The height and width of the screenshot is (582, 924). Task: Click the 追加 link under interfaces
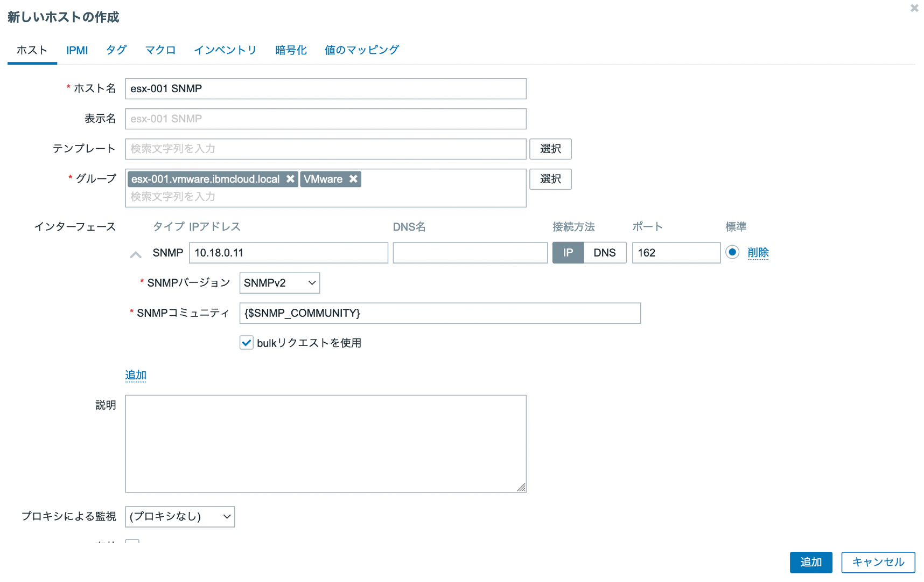[x=136, y=375]
